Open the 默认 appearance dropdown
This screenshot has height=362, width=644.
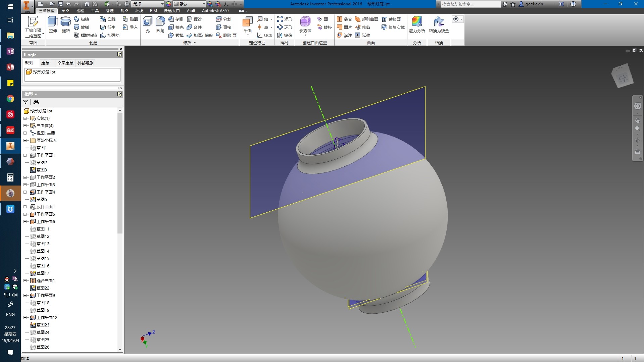[203, 4]
